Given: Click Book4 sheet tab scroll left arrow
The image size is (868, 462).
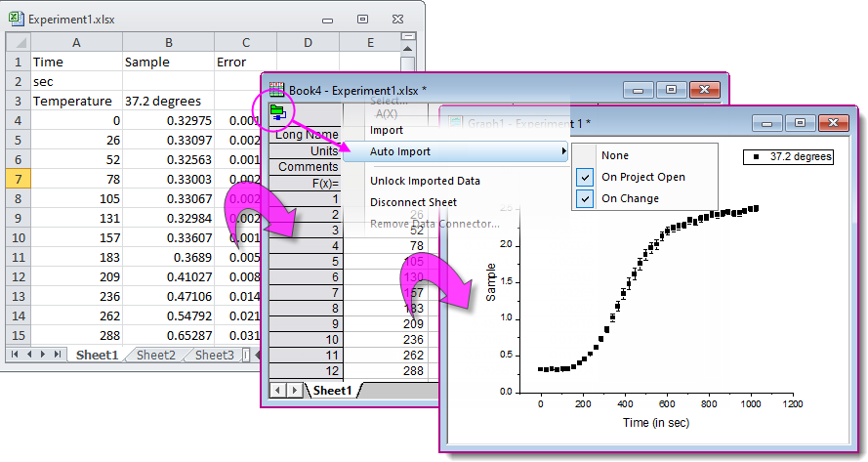Looking at the screenshot, I should tap(278, 391).
